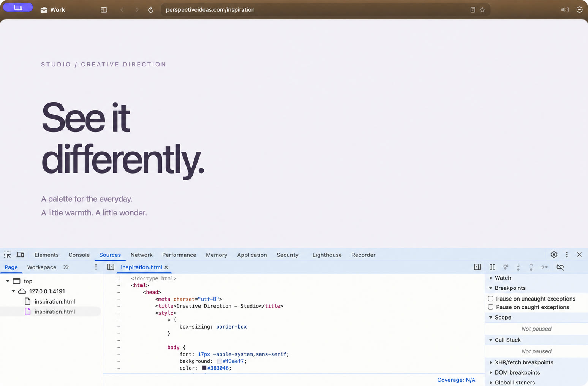Collapse the 127.0.0.1:4191 tree node
The height and width of the screenshot is (386, 588).
tap(13, 291)
